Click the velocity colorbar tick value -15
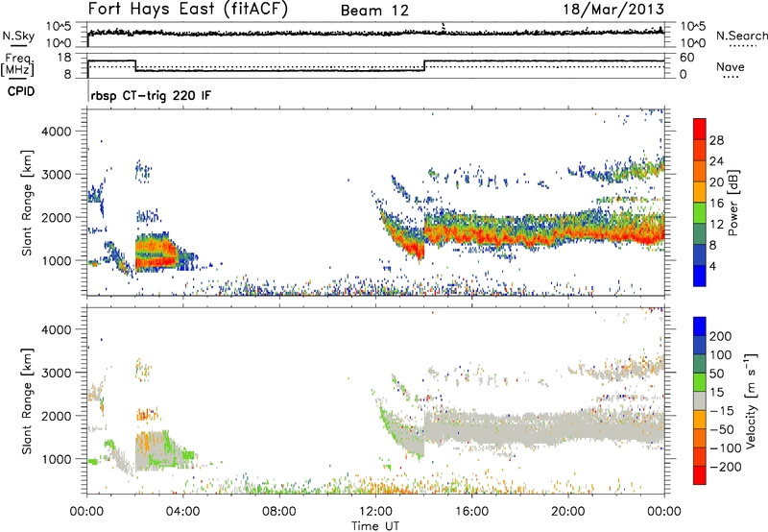The image size is (768, 532). [x=722, y=411]
